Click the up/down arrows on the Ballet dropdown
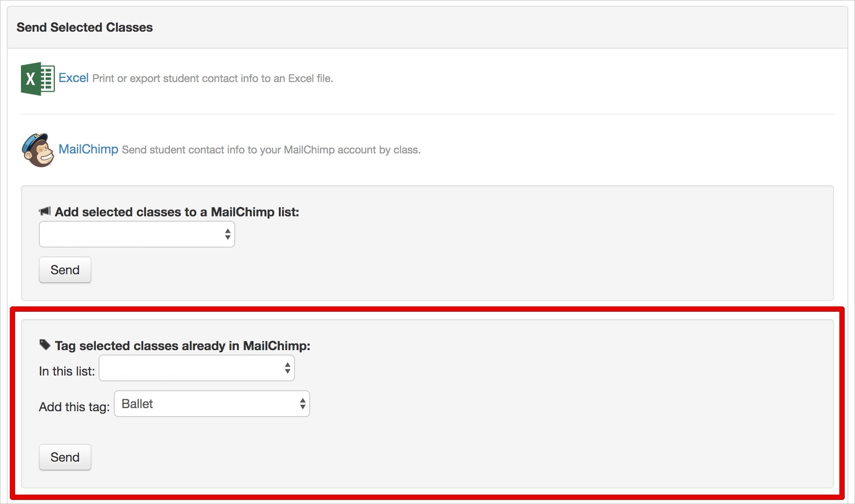Viewport: 855px width, 504px height. click(303, 404)
